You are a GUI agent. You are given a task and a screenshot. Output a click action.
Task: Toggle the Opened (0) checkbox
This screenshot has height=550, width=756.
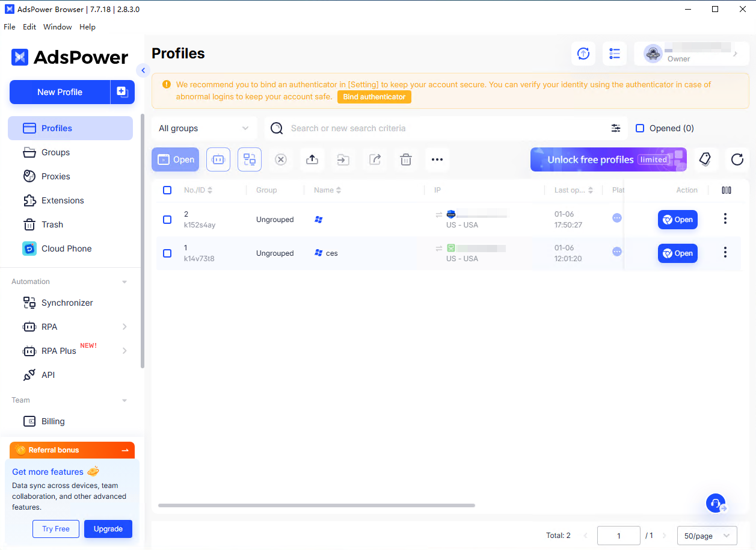640,128
